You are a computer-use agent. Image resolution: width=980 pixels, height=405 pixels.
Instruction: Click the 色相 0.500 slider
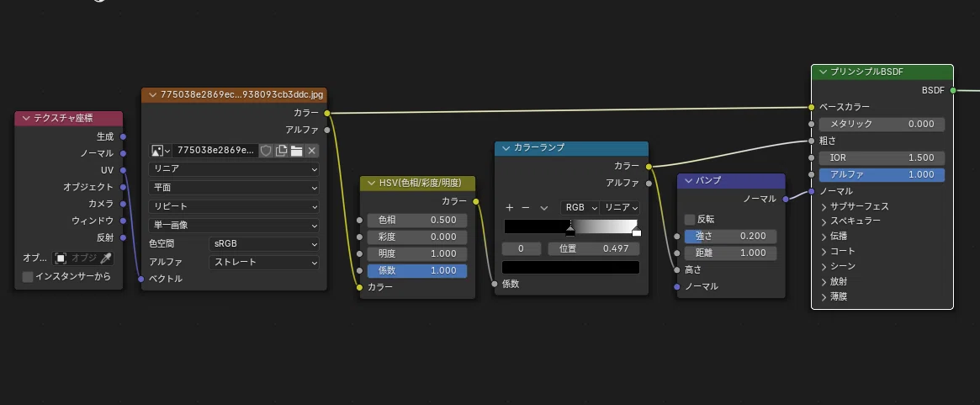click(x=417, y=221)
